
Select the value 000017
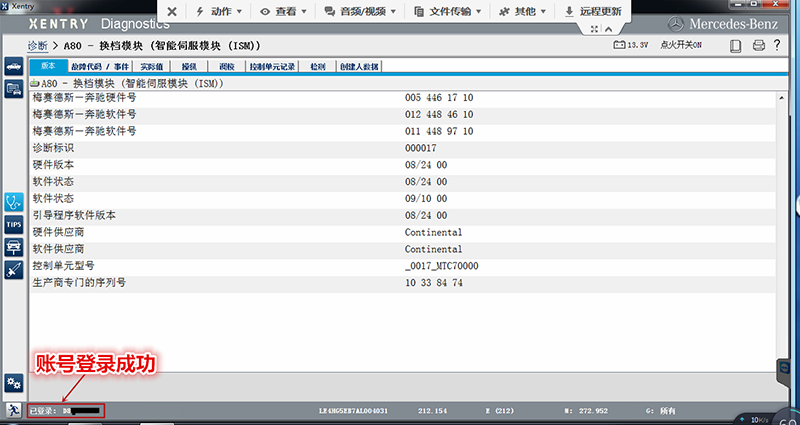(420, 148)
